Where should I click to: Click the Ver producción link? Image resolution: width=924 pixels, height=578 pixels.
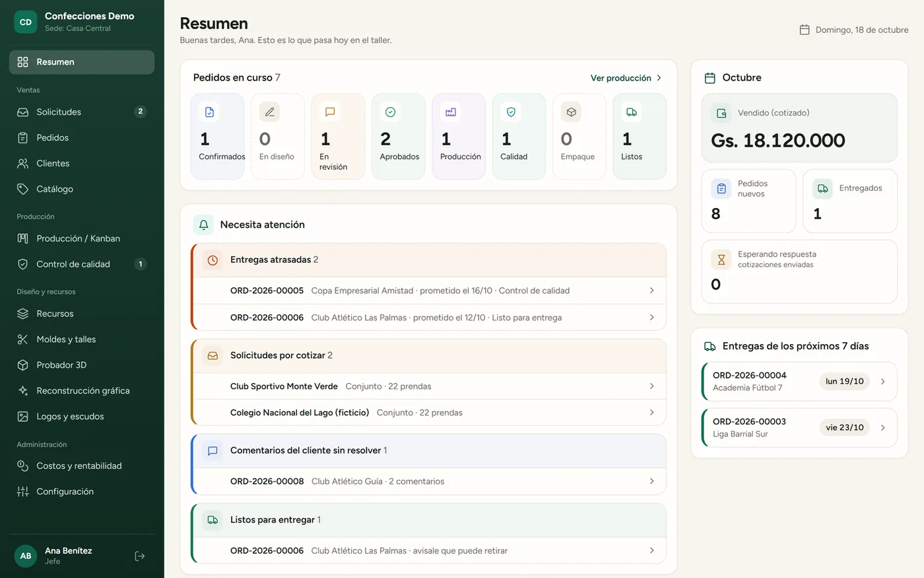pyautogui.click(x=626, y=78)
